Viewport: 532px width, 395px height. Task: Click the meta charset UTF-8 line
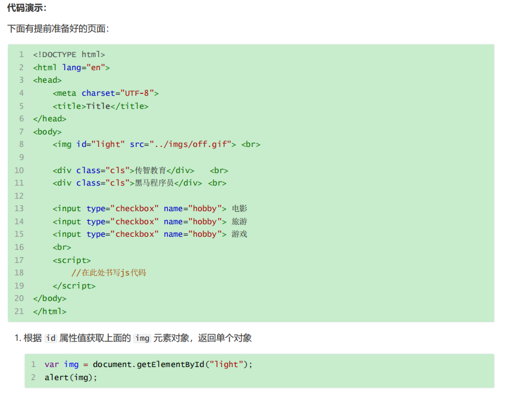[x=105, y=93]
